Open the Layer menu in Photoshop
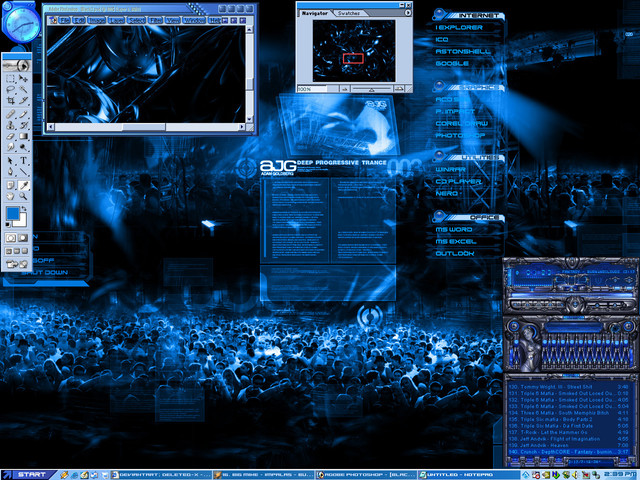Screen dimensions: 640x480 coord(116,20)
